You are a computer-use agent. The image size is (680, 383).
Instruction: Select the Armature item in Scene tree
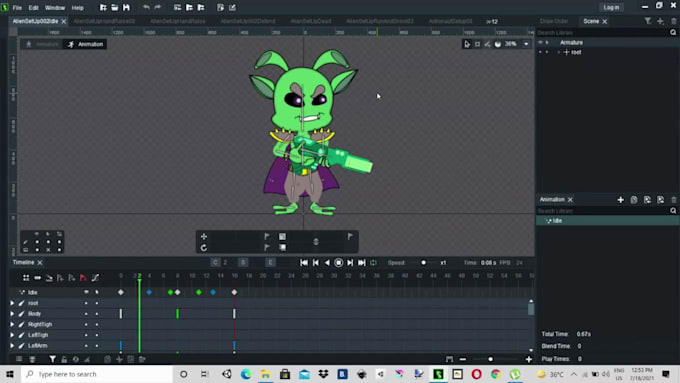[571, 43]
